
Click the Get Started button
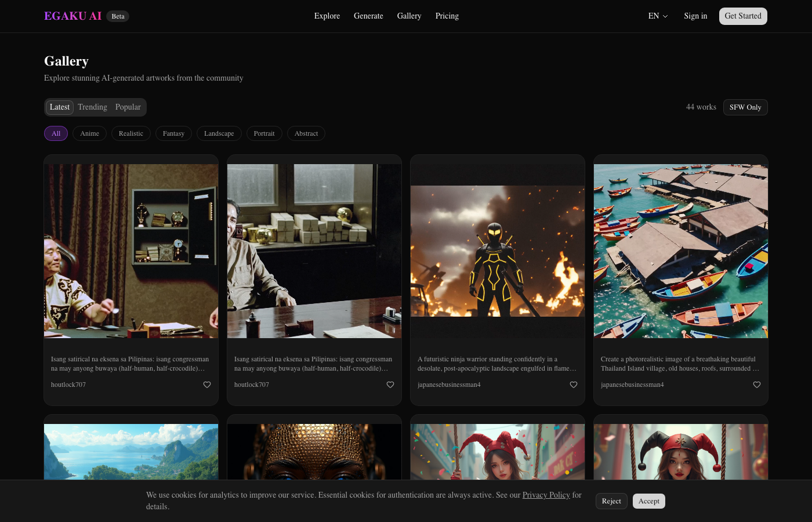point(743,16)
